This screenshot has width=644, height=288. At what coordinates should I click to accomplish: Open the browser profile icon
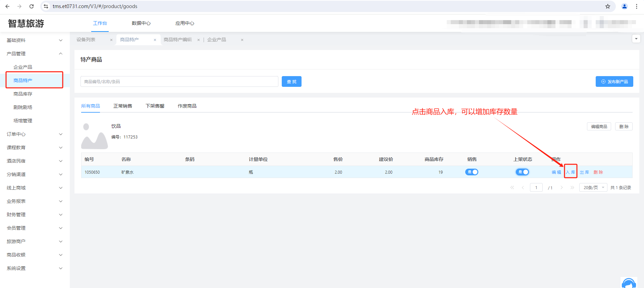coord(624,6)
